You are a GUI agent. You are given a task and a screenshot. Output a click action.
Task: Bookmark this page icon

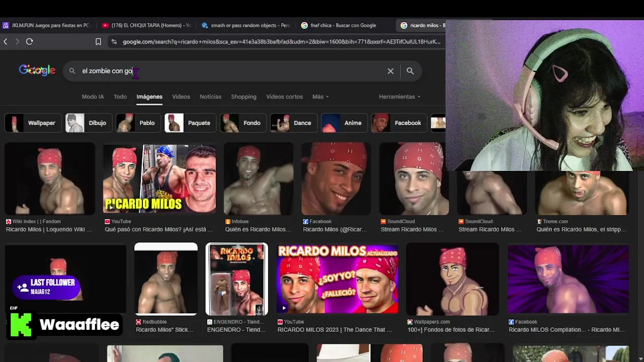(x=98, y=42)
